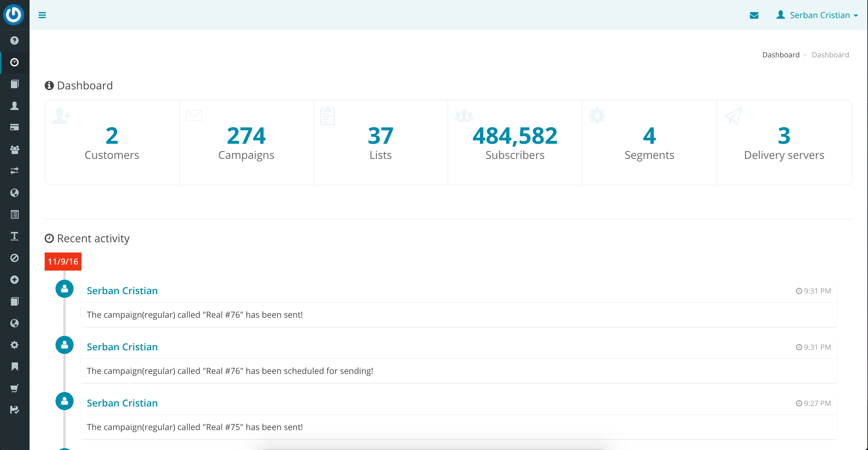
Task: Select the help question-mark icon in sidebar
Action: point(14,41)
